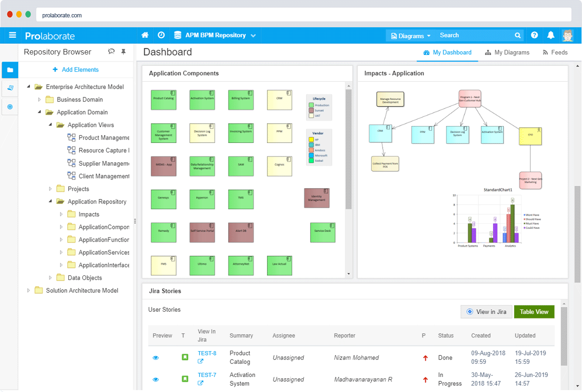This screenshot has height=392, width=582.
Task: Open the notifications bell
Action: pyautogui.click(x=550, y=35)
